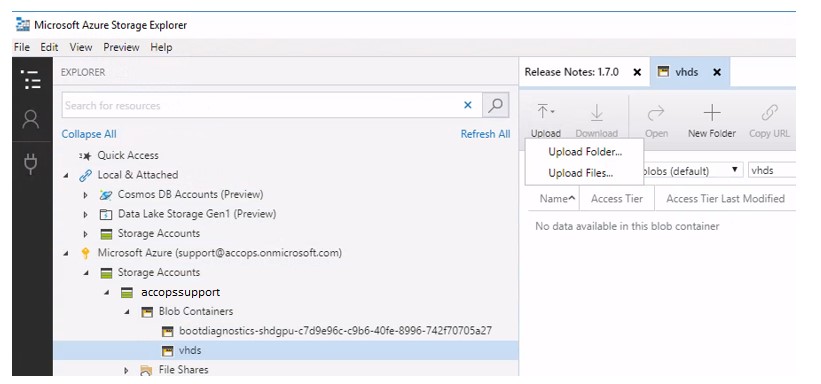This screenshot has width=821, height=384.
Task: Click the bootdiagnostics container icon
Action: pyautogui.click(x=167, y=331)
